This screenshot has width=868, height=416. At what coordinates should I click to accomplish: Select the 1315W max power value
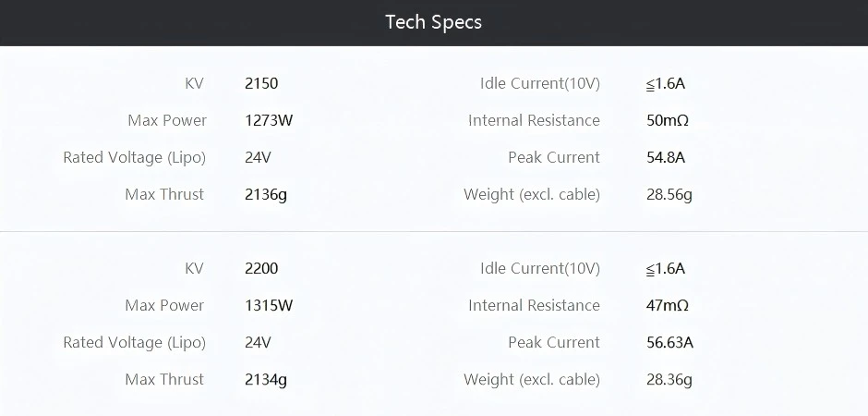(x=269, y=305)
